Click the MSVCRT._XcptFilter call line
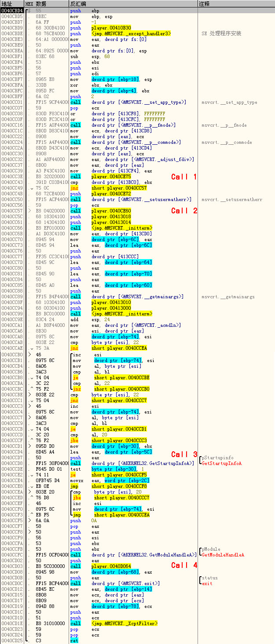The width and height of the screenshot is (275, 644). click(x=114, y=623)
